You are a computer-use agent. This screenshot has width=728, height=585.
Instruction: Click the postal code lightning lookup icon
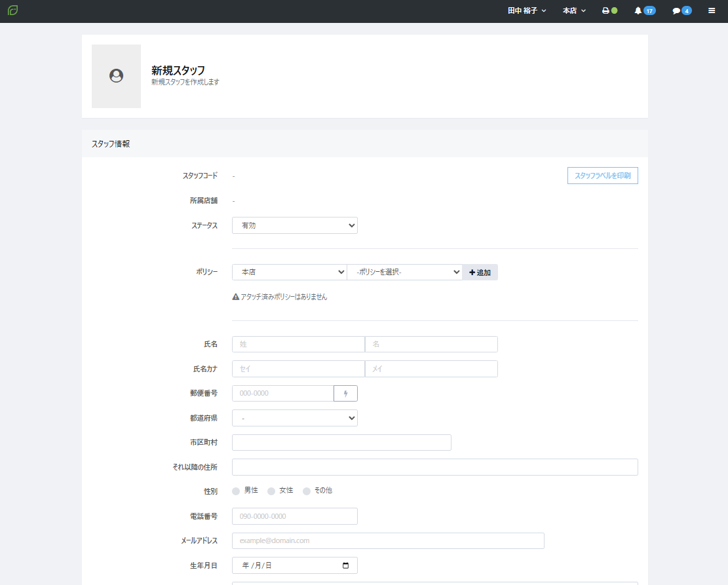[x=346, y=393]
